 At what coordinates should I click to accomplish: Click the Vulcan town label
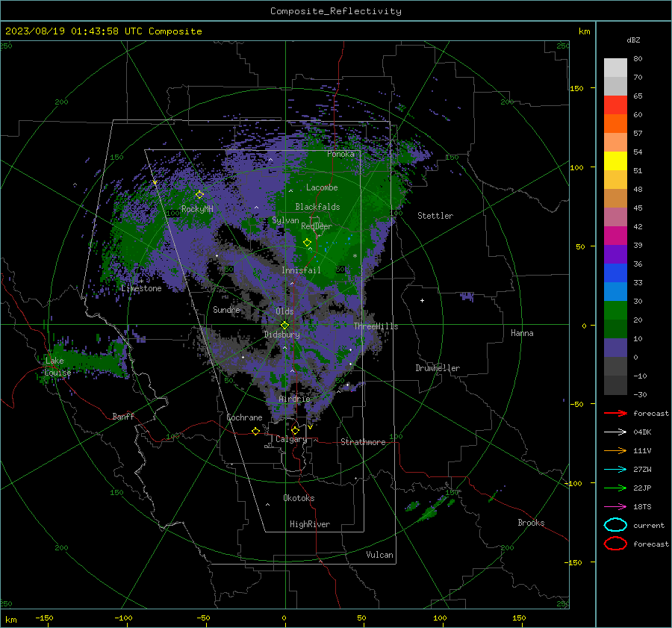[x=379, y=554]
